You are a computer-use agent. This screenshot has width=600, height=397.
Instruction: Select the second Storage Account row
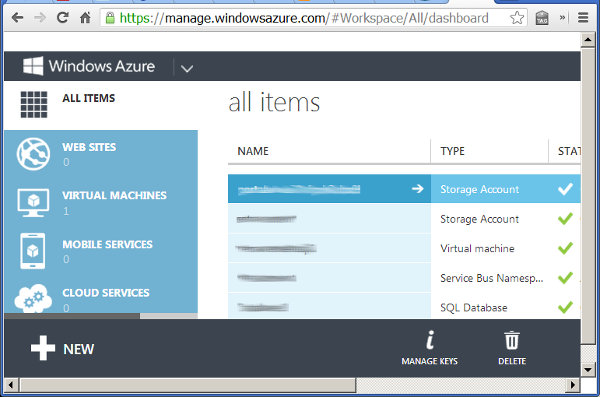click(x=404, y=219)
